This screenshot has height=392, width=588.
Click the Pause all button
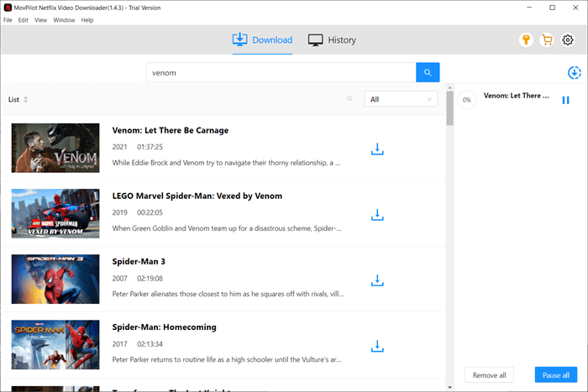pyautogui.click(x=555, y=375)
